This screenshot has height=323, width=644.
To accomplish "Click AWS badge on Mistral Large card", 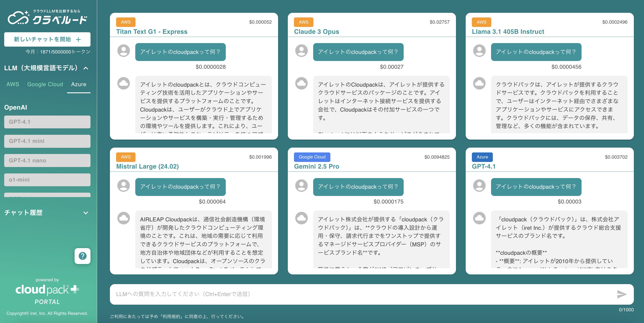I will pos(126,157).
